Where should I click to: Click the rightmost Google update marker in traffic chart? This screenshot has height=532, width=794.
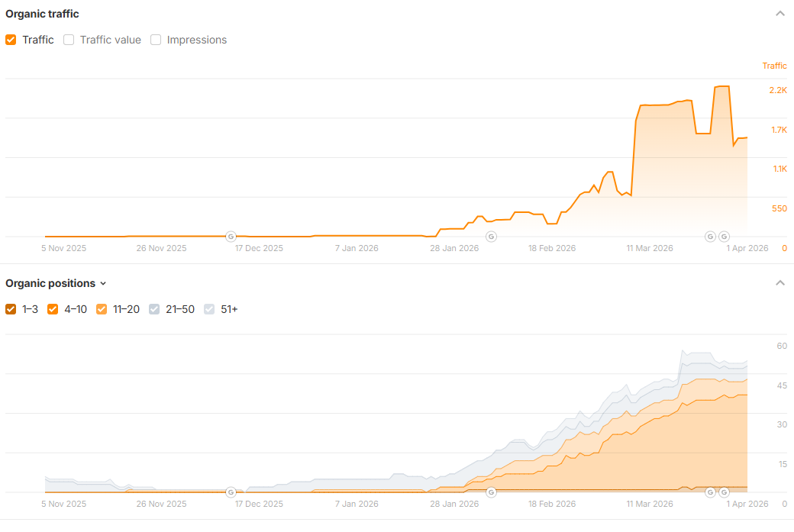click(724, 237)
